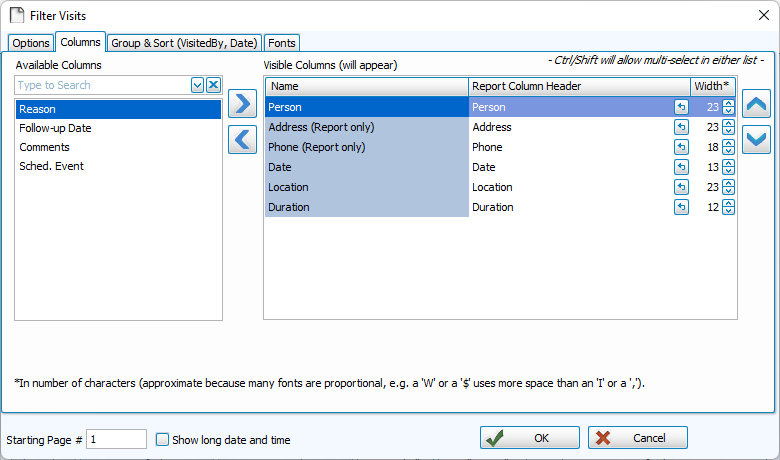Adjust the Address column width stepper
The width and height of the screenshot is (780, 460).
[728, 127]
